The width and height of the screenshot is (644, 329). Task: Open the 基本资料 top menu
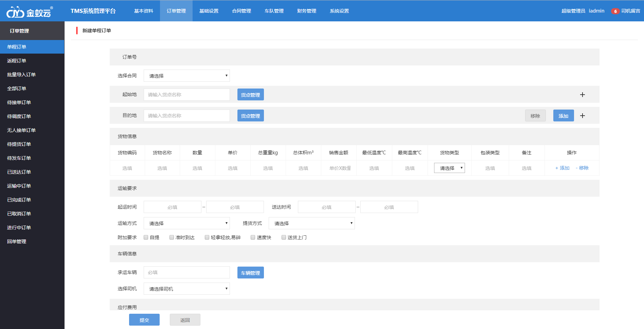pos(144,11)
